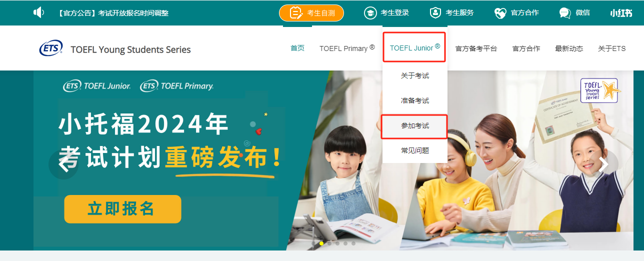The image size is (644, 261).
Task: Click the 官方合作 handshake heart icon
Action: 500,13
